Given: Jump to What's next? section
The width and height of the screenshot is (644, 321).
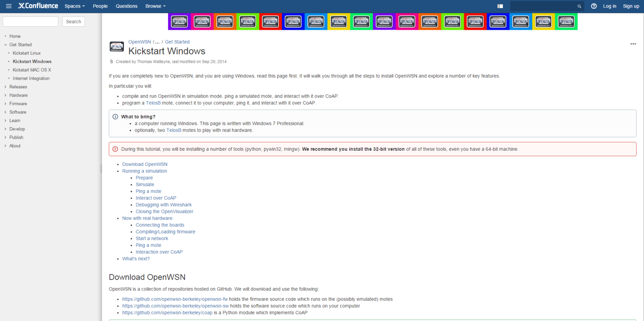Looking at the screenshot, I should click(136, 259).
